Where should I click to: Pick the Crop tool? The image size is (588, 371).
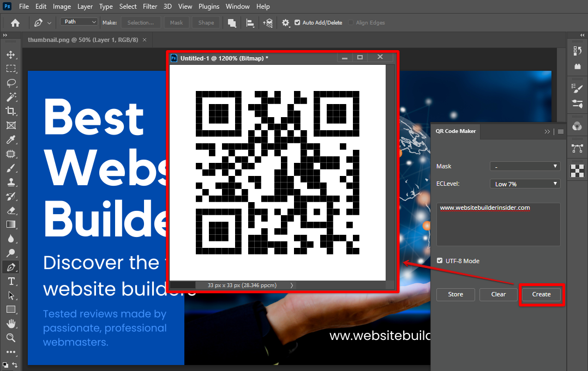point(10,111)
